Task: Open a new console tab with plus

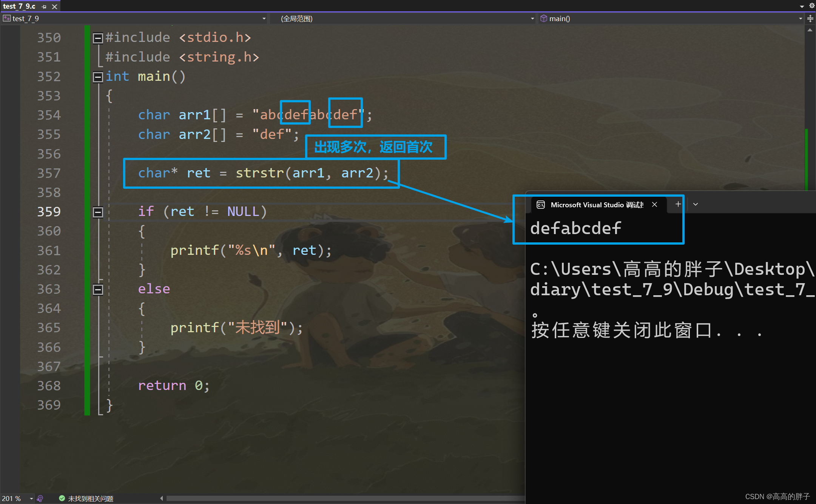Action: (678, 204)
